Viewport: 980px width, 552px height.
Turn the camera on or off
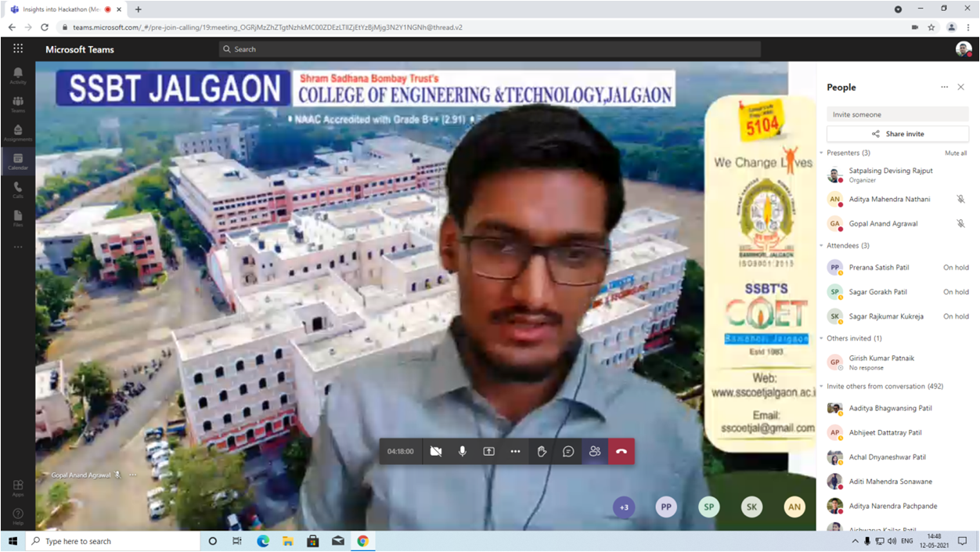(436, 451)
